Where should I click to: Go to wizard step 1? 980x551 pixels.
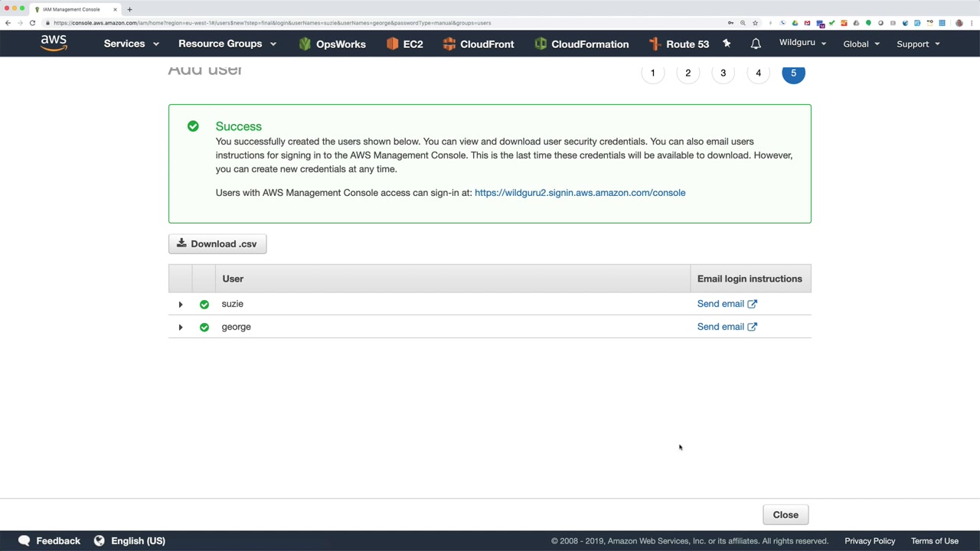click(652, 73)
